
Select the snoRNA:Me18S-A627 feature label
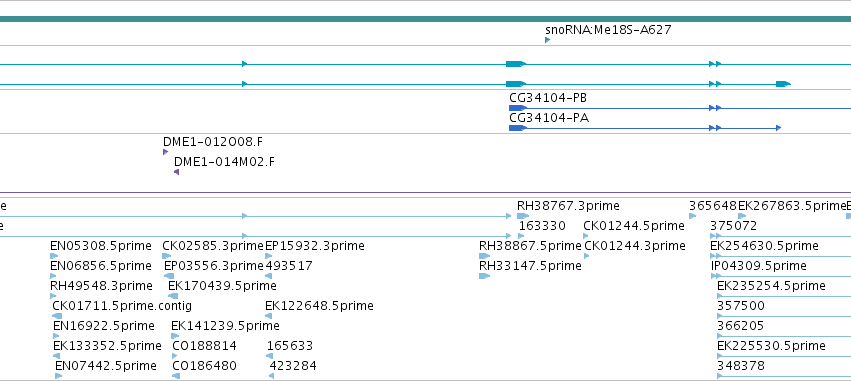point(608,30)
